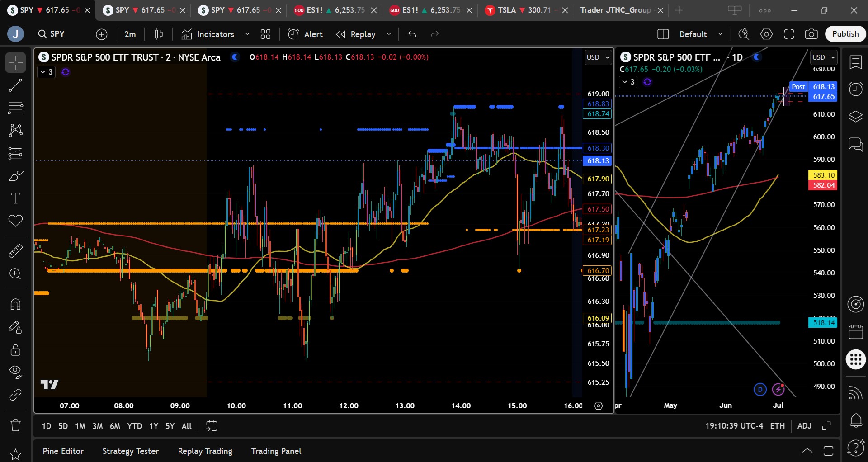868x462 pixels.
Task: Enter fullscreen chart mode
Action: coord(789,34)
